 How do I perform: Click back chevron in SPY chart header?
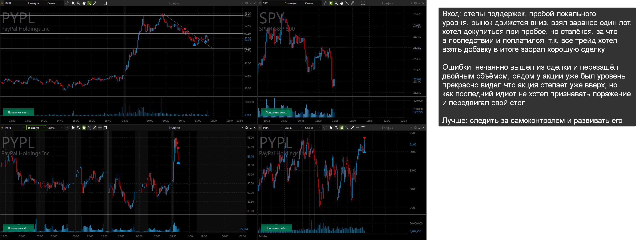411,3
